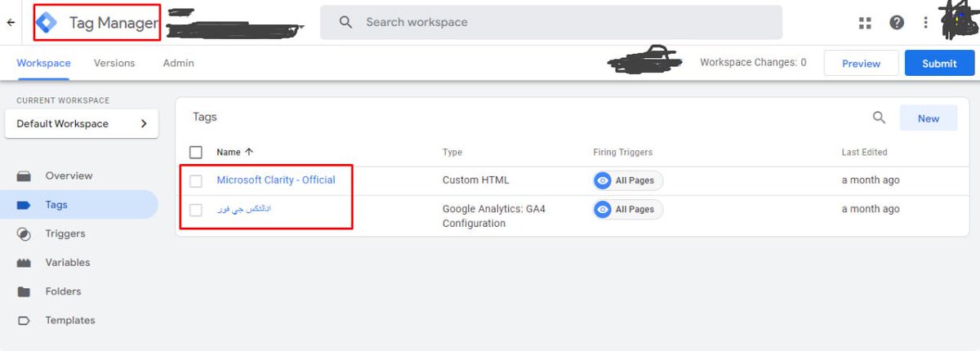
Task: Switch to the Admin tab
Action: point(179,63)
